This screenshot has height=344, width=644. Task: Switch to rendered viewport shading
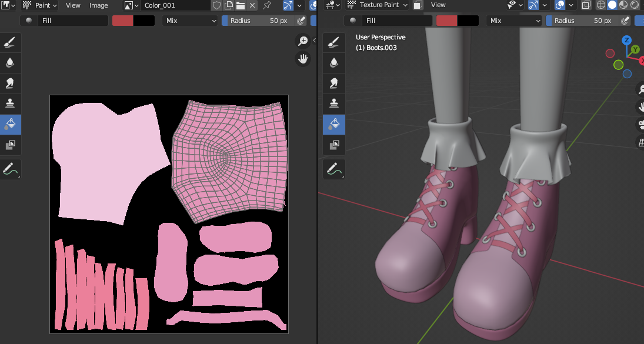pos(634,5)
